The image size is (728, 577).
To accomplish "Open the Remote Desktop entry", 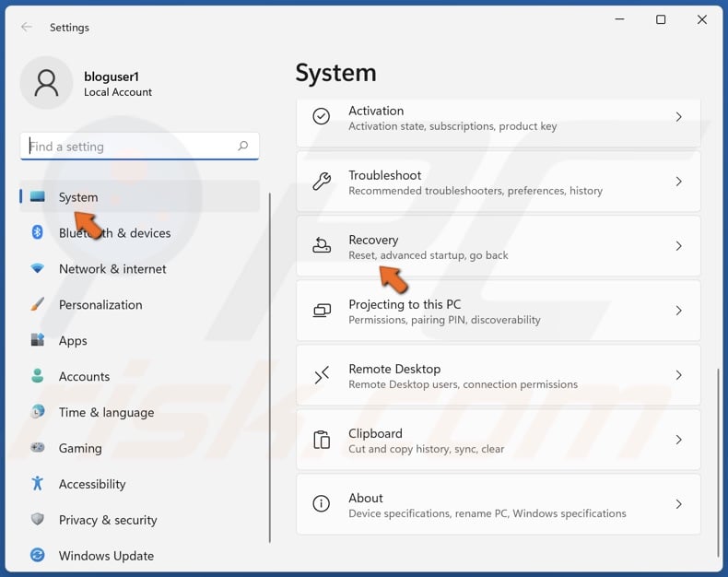I will point(499,375).
